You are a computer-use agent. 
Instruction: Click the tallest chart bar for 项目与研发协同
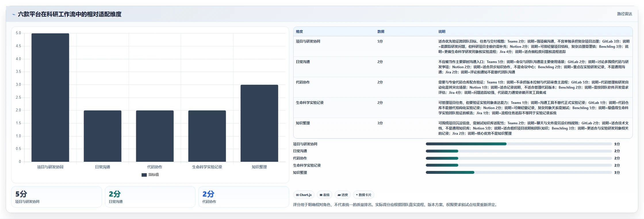[x=50, y=98]
